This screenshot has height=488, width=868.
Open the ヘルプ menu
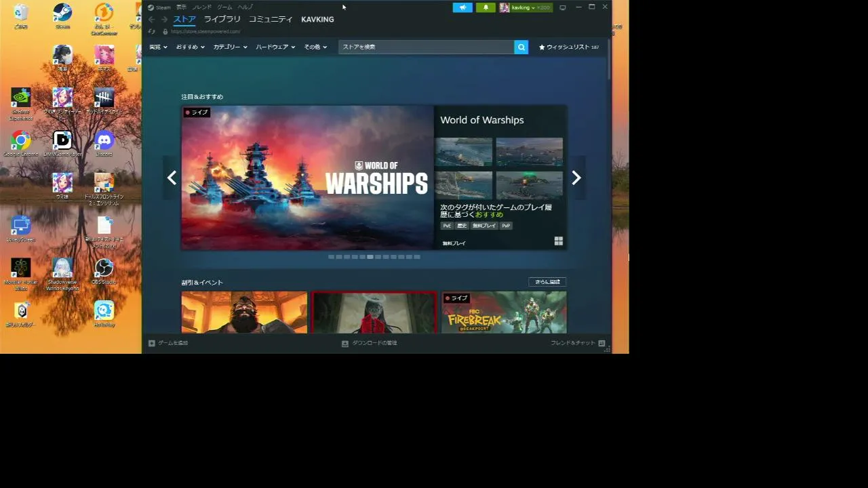click(245, 7)
